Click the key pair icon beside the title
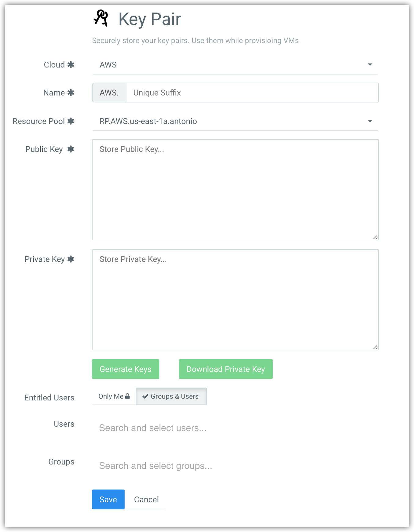Image resolution: width=414 pixels, height=532 pixels. [x=101, y=18]
